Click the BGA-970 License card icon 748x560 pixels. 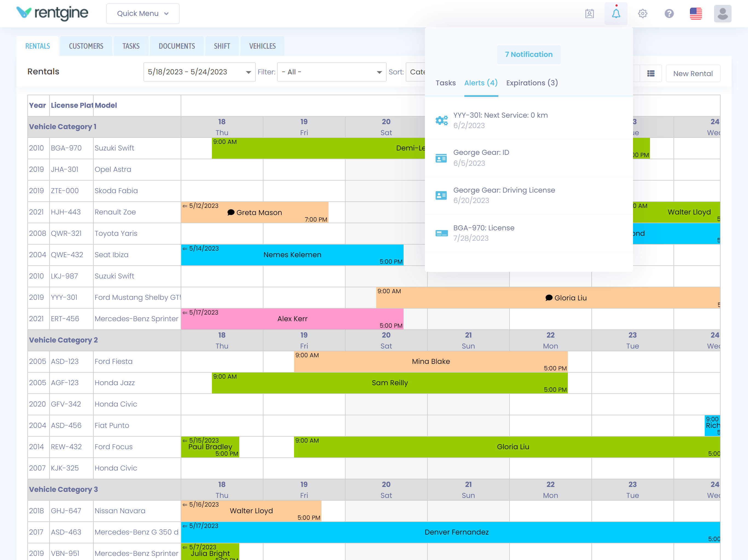(x=441, y=233)
